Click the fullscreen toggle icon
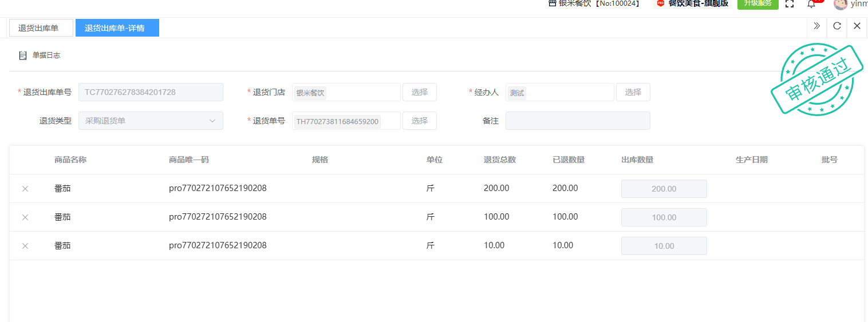 (x=790, y=3)
